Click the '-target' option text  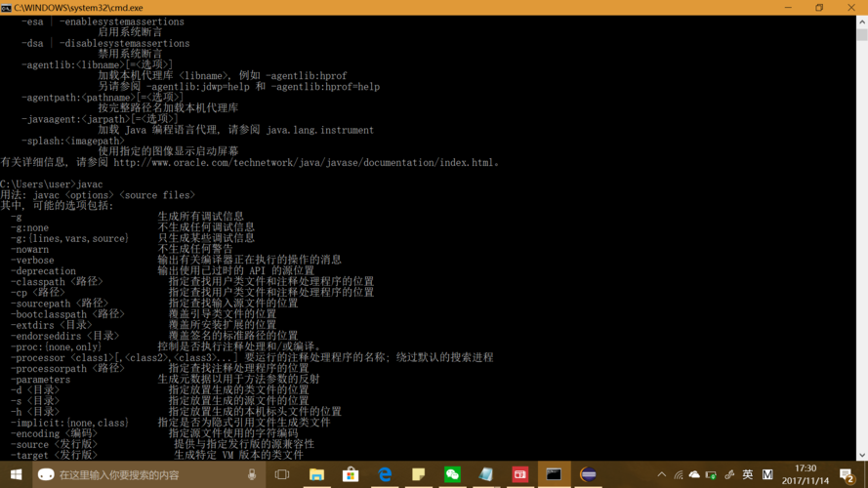(x=30, y=456)
